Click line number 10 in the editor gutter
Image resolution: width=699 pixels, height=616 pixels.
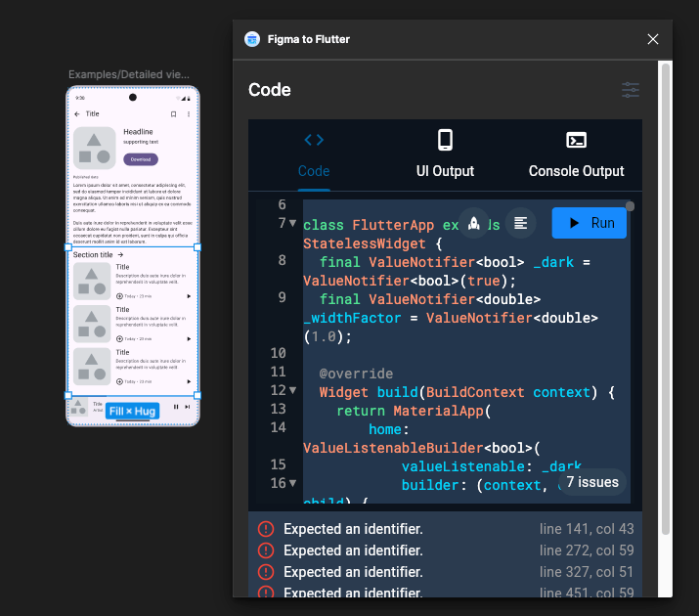[279, 353]
